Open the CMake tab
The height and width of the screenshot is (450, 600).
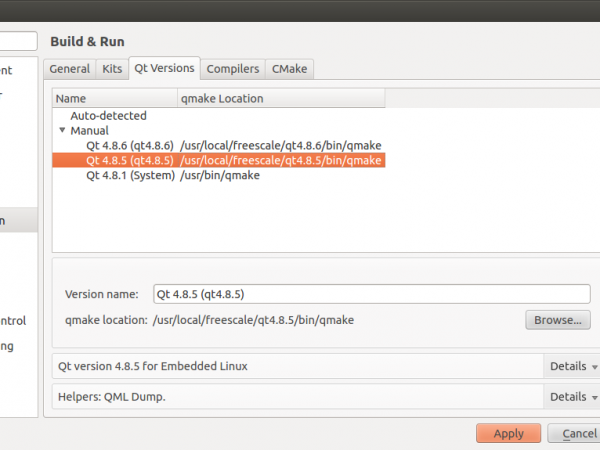(289, 69)
